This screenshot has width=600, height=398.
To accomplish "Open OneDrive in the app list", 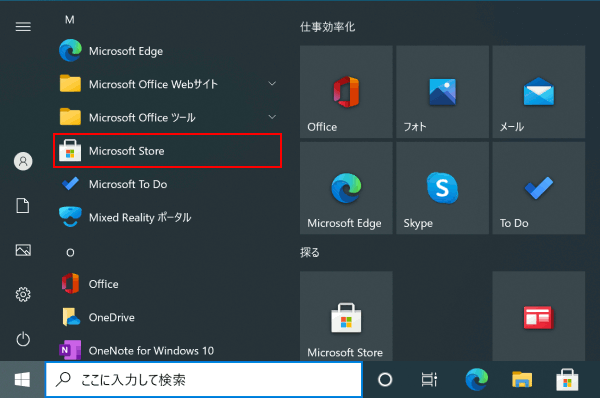I will tap(167, 317).
